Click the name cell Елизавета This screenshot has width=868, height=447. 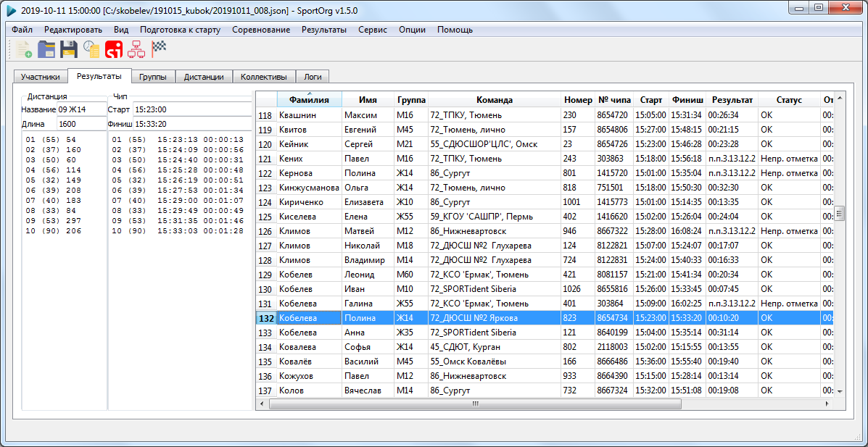(x=368, y=202)
